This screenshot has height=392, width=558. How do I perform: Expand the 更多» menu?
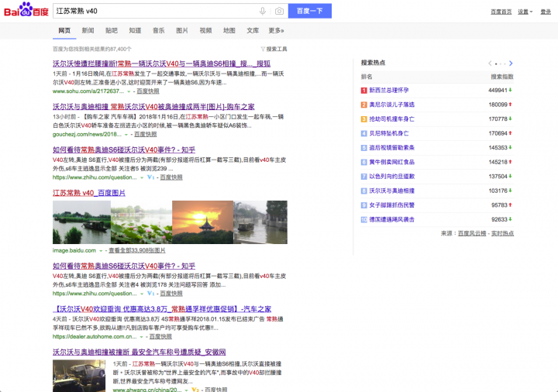[x=276, y=30]
